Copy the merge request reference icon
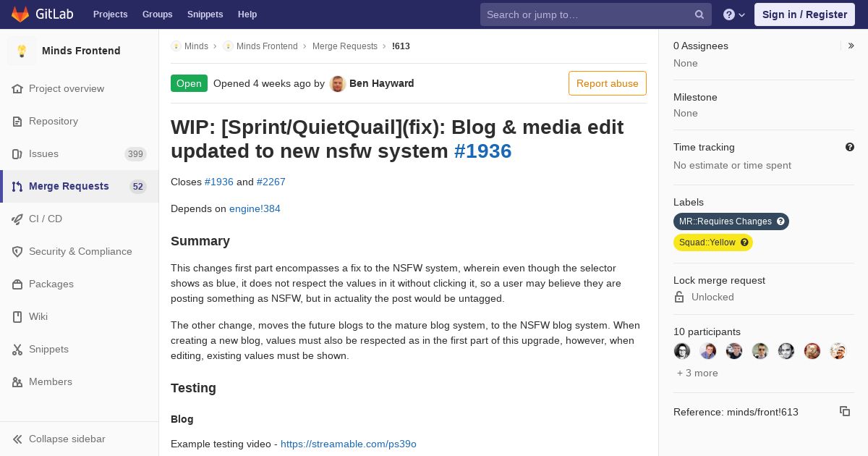Viewport: 868px width, 456px height. coord(845,411)
